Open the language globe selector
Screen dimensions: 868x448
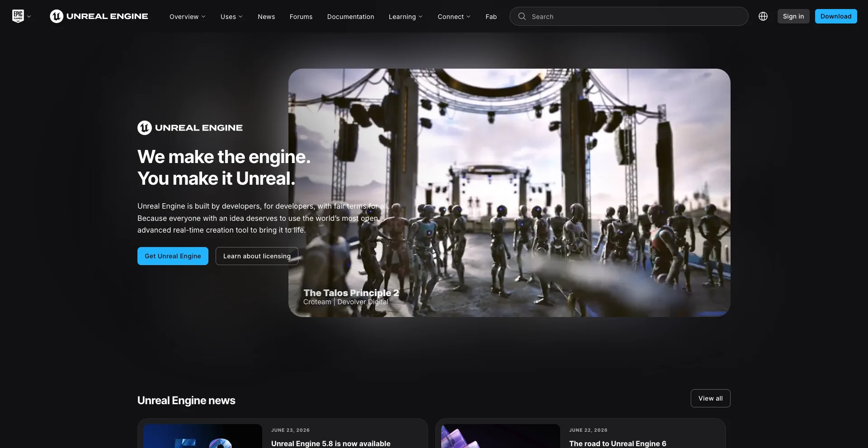click(763, 16)
